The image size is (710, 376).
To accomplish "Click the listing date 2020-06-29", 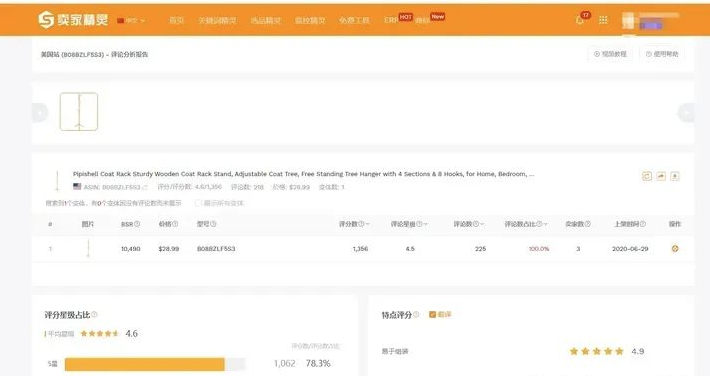I will click(630, 249).
